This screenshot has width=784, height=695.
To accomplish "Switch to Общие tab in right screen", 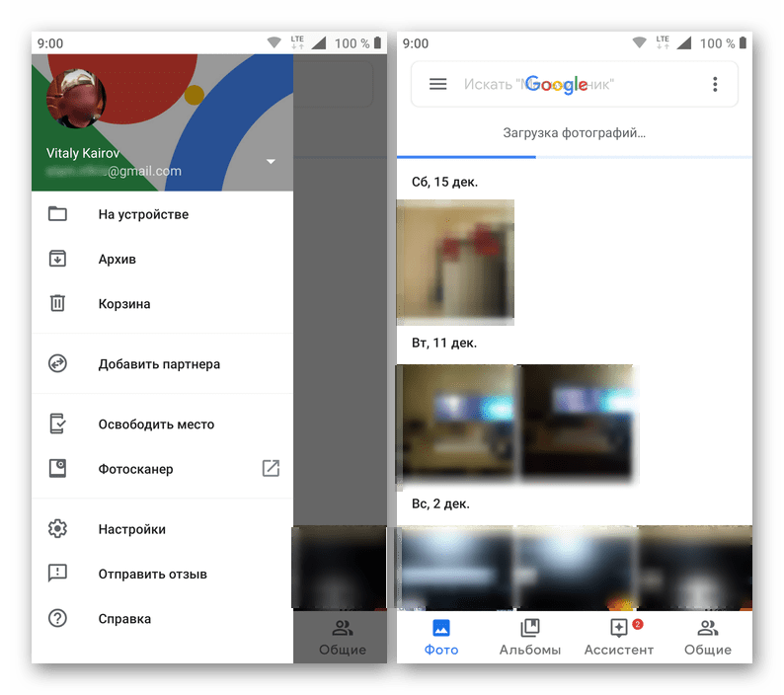I will (708, 637).
